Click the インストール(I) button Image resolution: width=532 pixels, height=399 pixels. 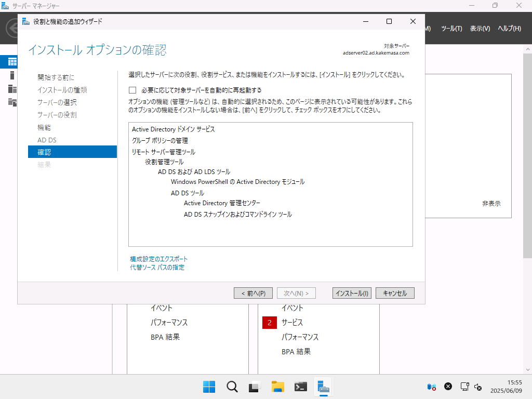point(352,293)
